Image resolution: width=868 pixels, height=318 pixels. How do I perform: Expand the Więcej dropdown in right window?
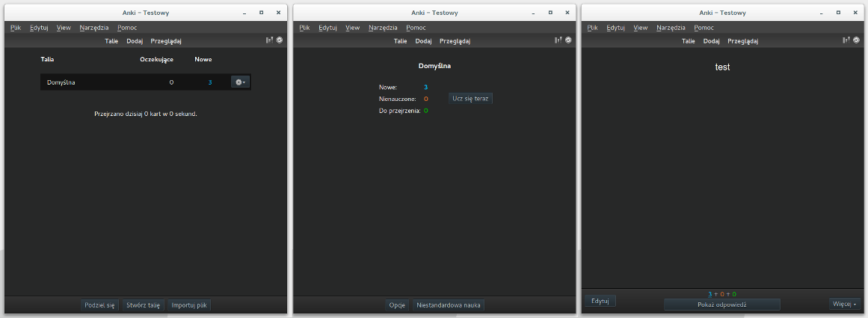(x=846, y=304)
